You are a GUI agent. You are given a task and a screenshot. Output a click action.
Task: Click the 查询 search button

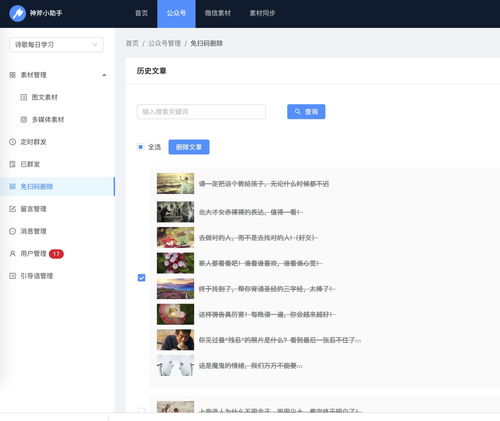(x=306, y=112)
